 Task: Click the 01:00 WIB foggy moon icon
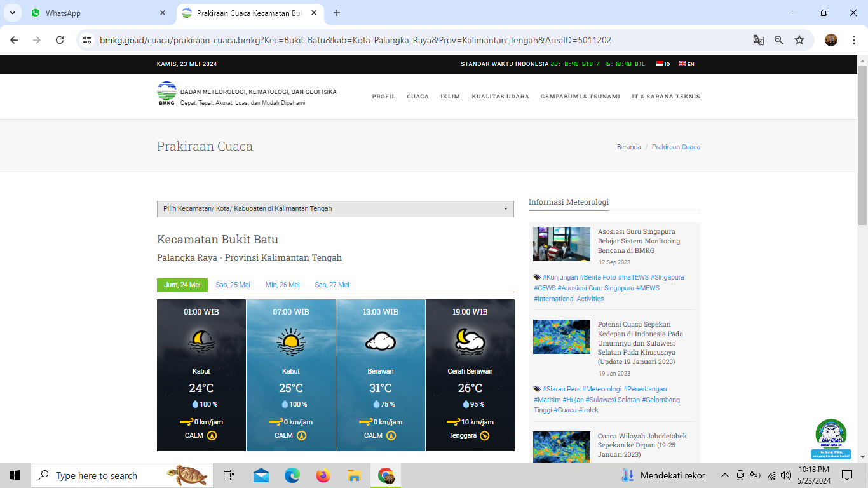click(x=201, y=342)
